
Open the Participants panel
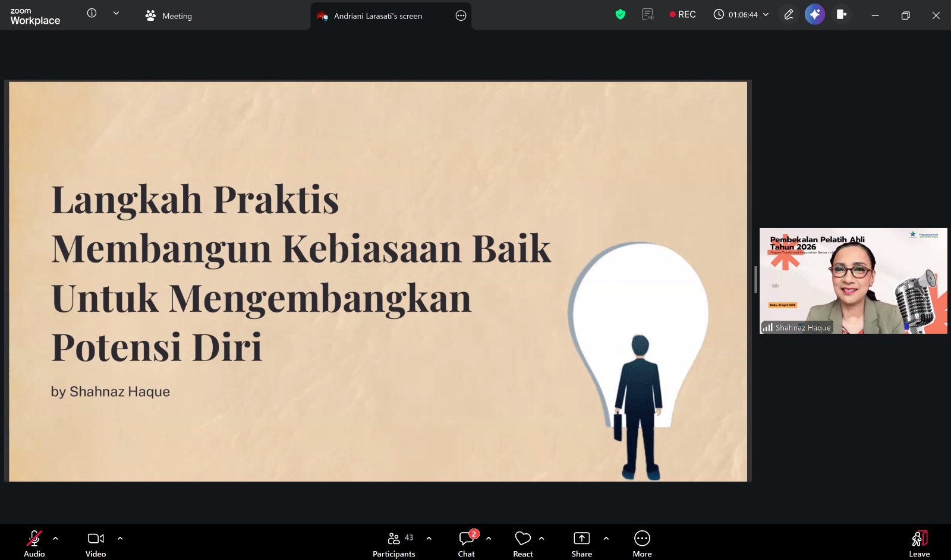(x=393, y=543)
